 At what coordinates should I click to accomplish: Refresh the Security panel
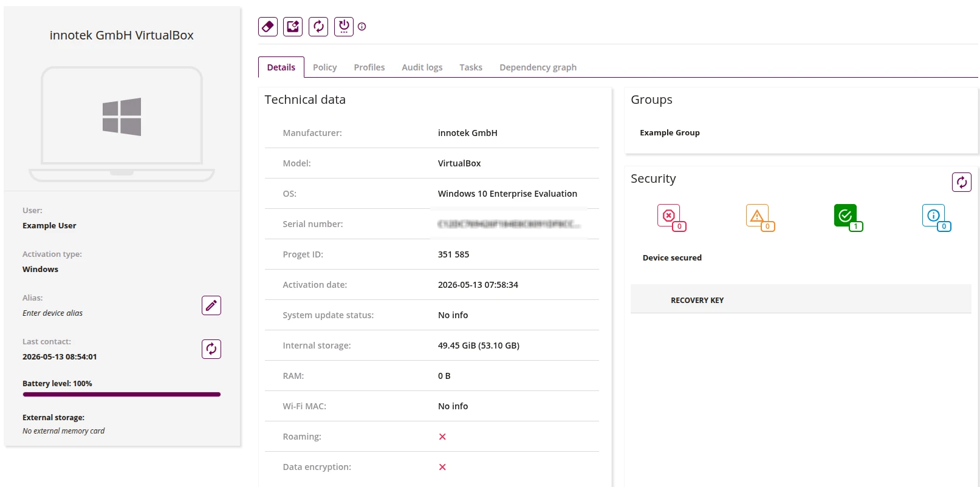(x=962, y=182)
